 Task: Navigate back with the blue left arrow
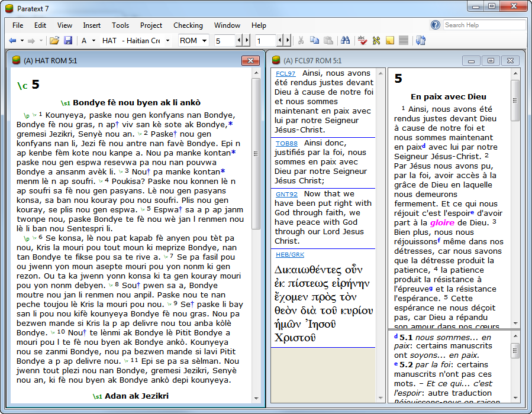(x=12, y=41)
